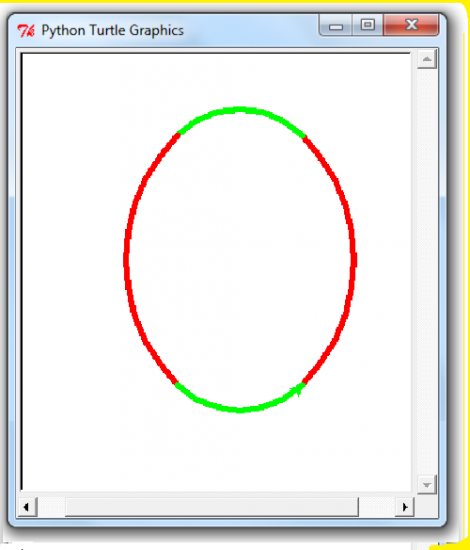Click horizontal scrollbar track right of thumb
Viewport: 470px width, 550px height.
coord(377,507)
